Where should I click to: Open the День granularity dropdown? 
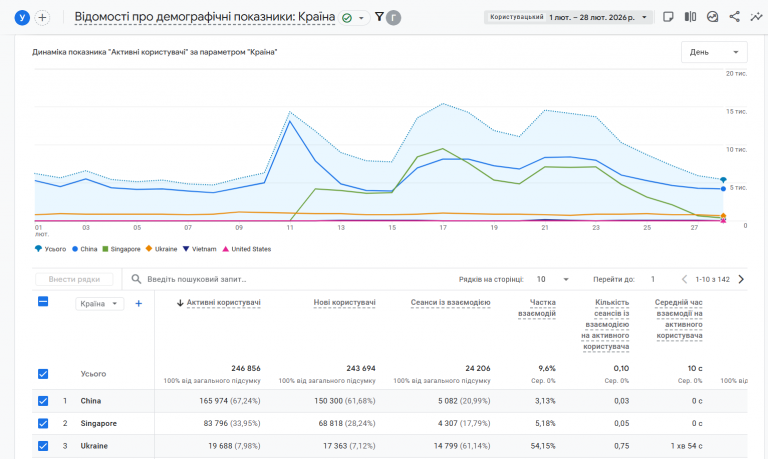point(713,53)
